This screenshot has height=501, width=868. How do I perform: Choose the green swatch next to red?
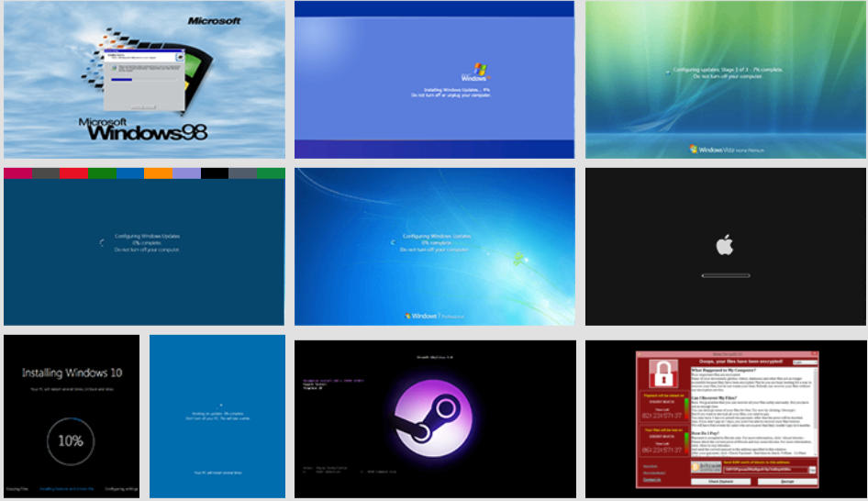pyautogui.click(x=103, y=173)
